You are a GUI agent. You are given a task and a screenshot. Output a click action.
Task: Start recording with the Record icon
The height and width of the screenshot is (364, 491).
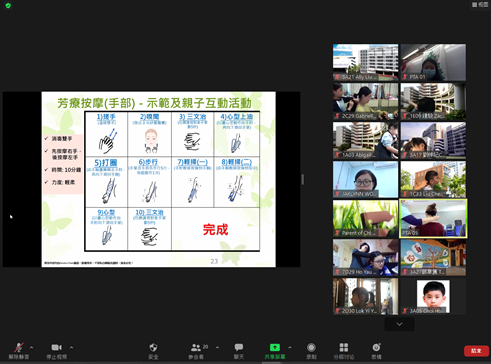[x=311, y=348]
